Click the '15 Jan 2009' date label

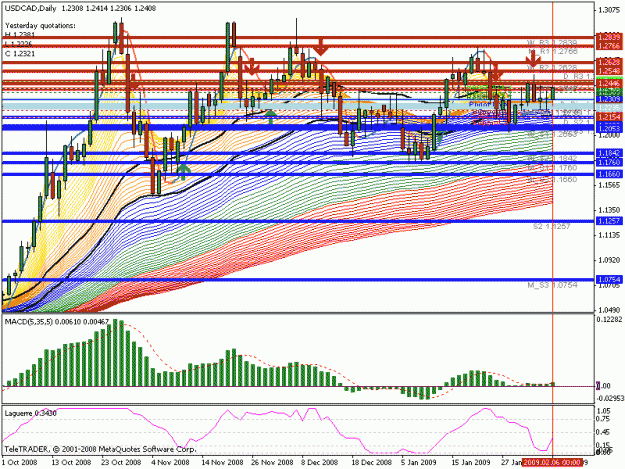pos(470,462)
